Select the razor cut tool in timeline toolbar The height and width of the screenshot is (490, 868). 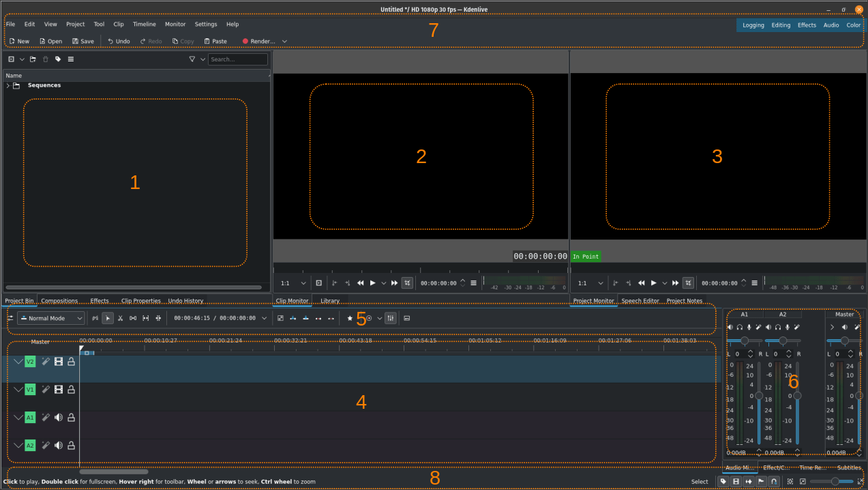click(120, 318)
